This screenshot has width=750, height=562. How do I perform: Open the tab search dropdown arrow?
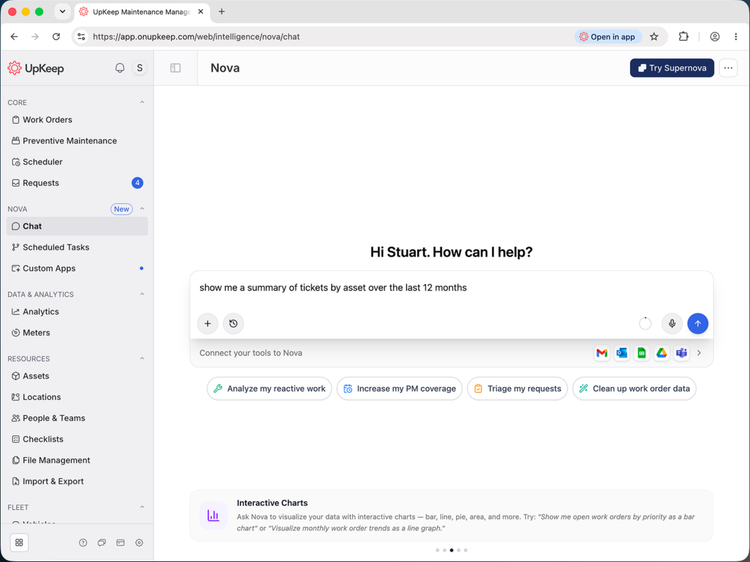click(x=62, y=11)
